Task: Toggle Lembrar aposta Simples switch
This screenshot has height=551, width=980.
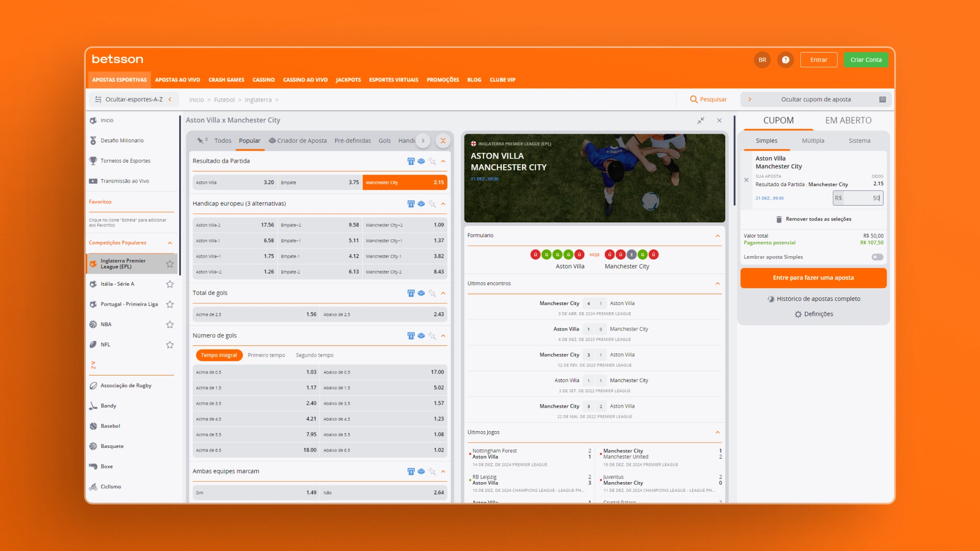Action: click(x=877, y=257)
